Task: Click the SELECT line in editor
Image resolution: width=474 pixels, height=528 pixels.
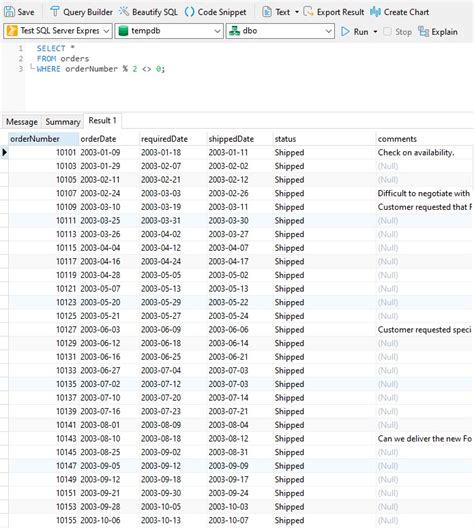Action: pyautogui.click(x=56, y=48)
